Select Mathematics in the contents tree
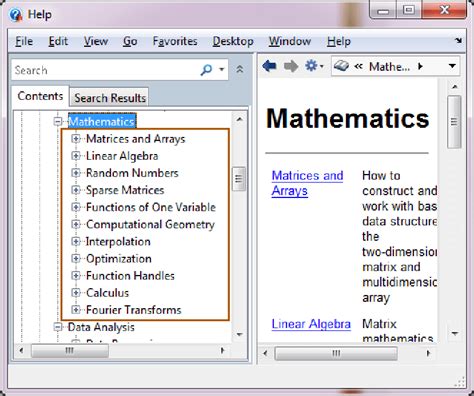Image resolution: width=474 pixels, height=396 pixels. point(102,122)
